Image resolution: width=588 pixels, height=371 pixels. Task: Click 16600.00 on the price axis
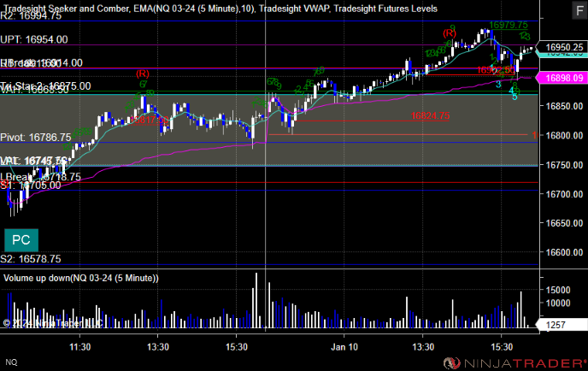point(564,252)
